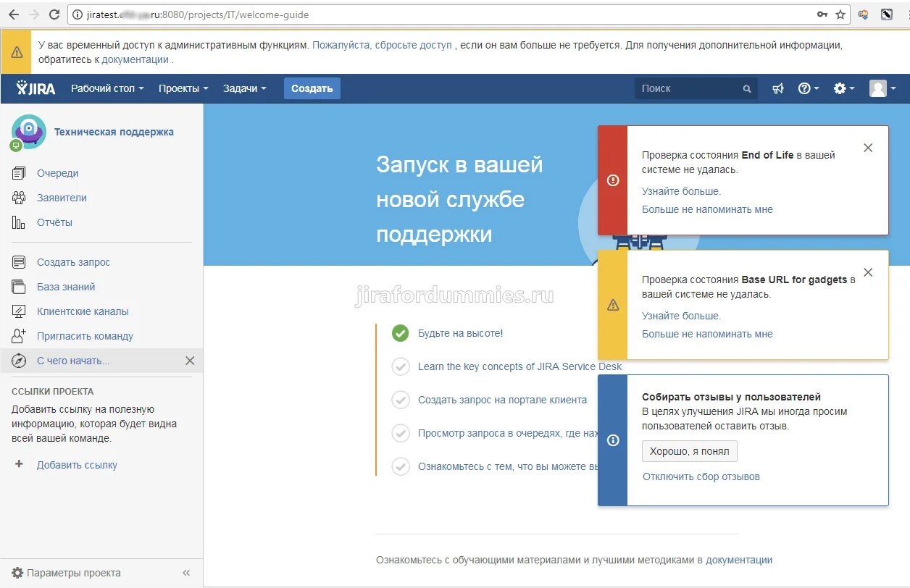The height and width of the screenshot is (588, 910).
Task: Open Клиентские каналы in the sidebar
Action: pos(83,311)
